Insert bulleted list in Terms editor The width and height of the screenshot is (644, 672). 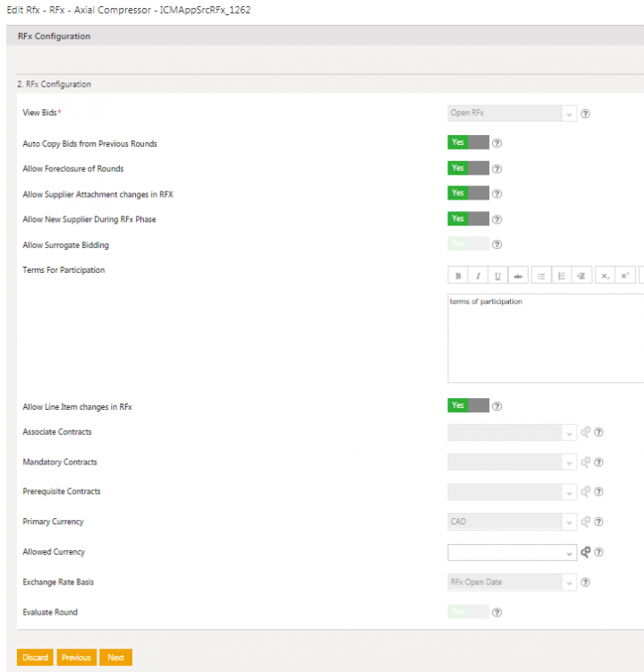[x=542, y=276]
